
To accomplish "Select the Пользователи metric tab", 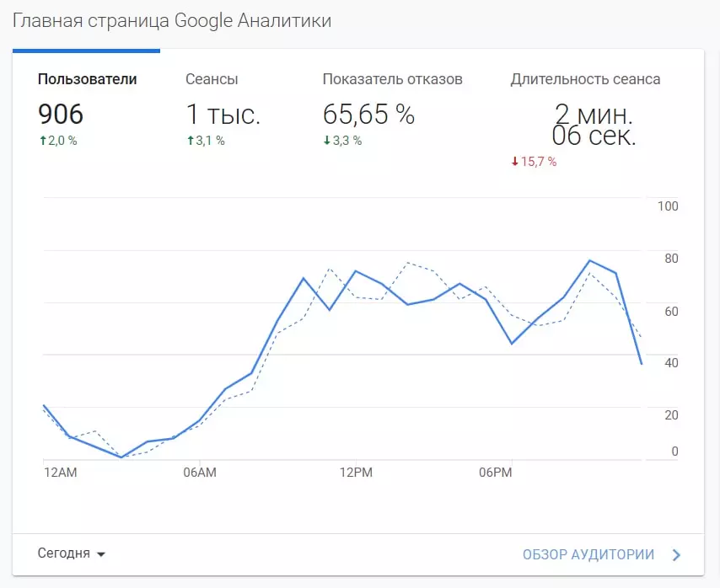I will (87, 79).
